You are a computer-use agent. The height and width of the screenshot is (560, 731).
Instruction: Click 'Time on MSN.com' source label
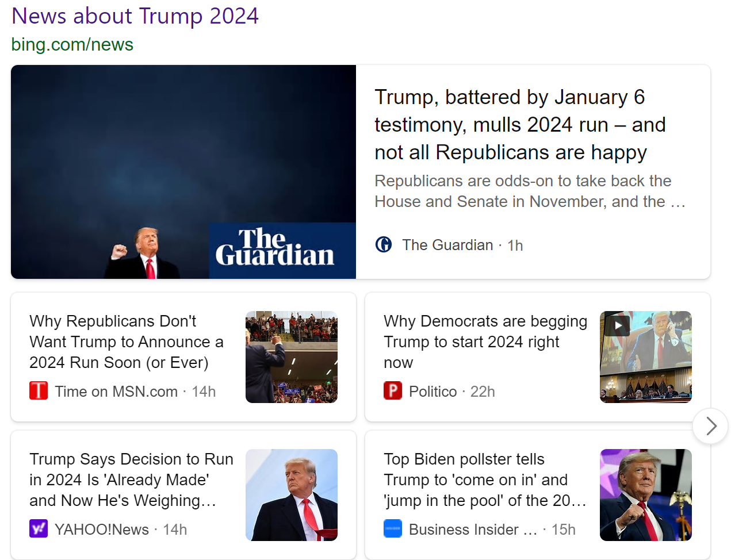pos(116,392)
